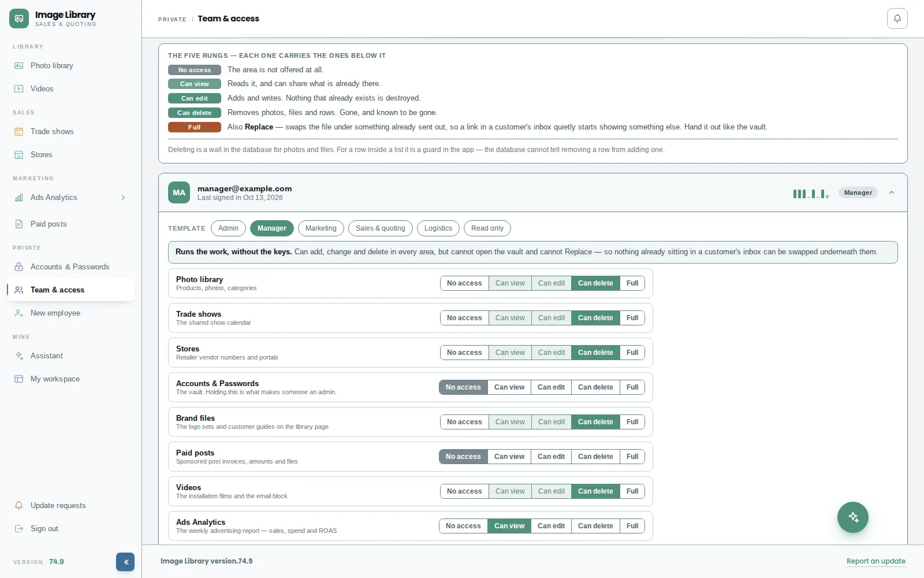Set Ads Analytics access to Can edit
924x578 pixels.
(x=551, y=526)
